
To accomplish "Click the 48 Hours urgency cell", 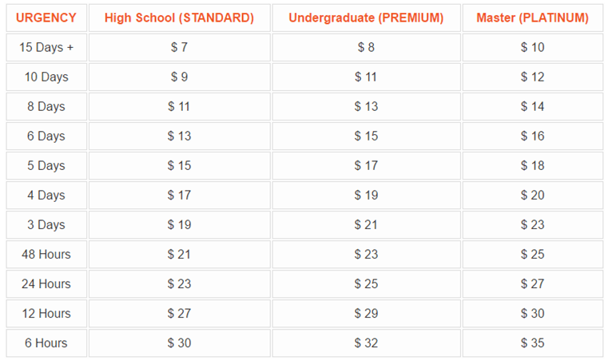I will (46, 254).
